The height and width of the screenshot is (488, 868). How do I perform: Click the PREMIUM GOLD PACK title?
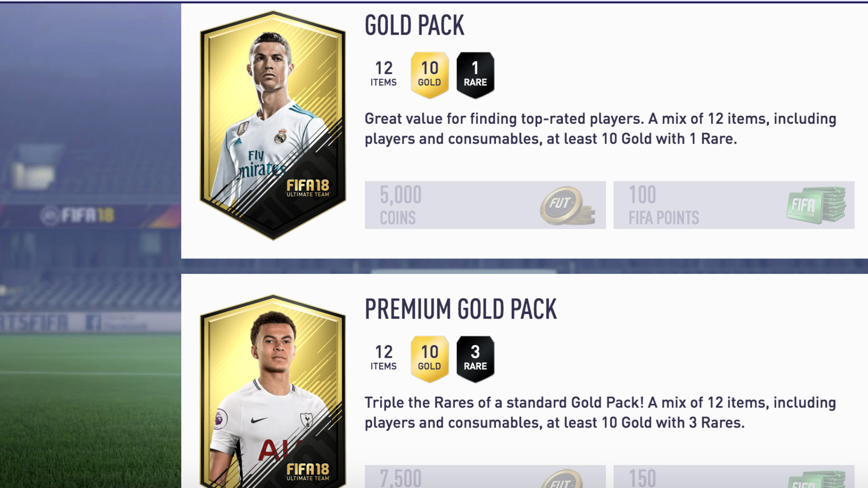click(461, 309)
